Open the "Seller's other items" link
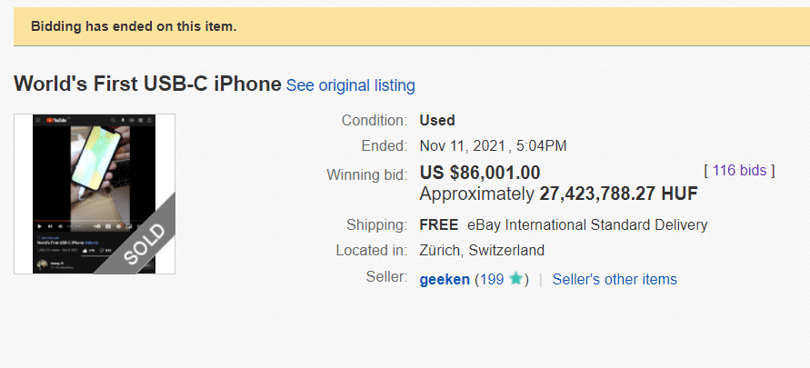 (x=614, y=280)
